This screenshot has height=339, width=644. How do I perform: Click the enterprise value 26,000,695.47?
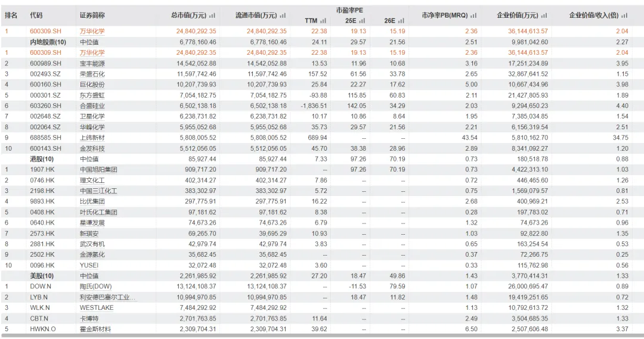click(528, 287)
